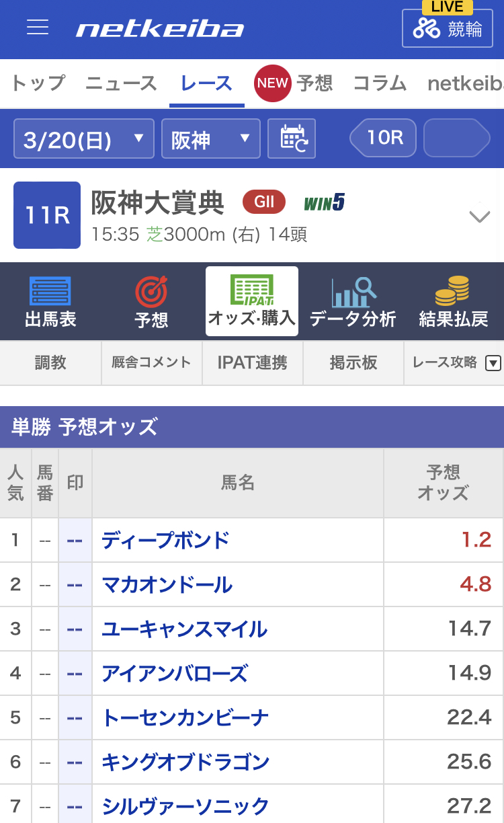Set mark for ユーキャンスマイル

pos(75,629)
